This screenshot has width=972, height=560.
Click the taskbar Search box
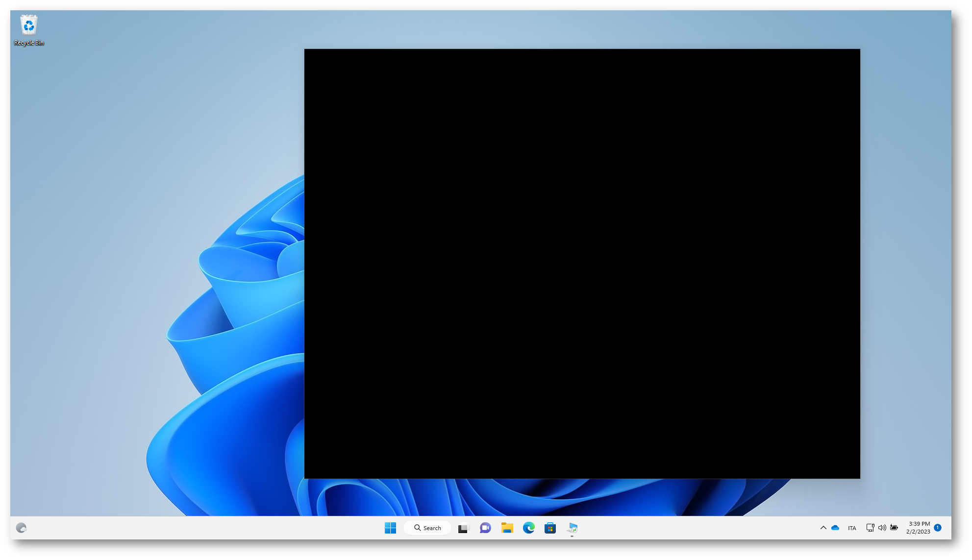tap(427, 528)
